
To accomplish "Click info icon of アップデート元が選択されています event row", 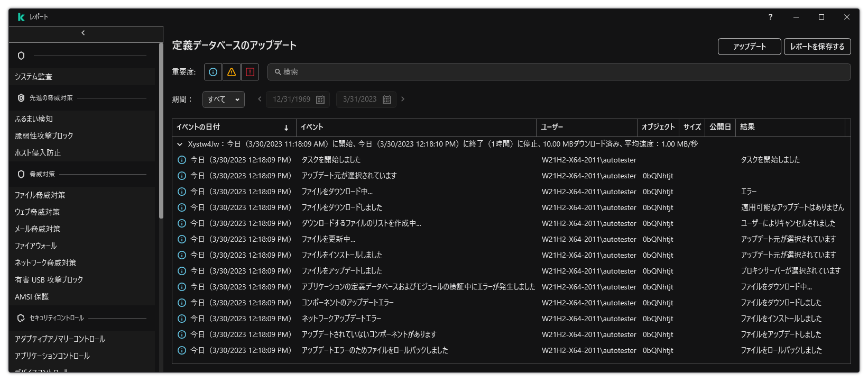I will coord(182,176).
